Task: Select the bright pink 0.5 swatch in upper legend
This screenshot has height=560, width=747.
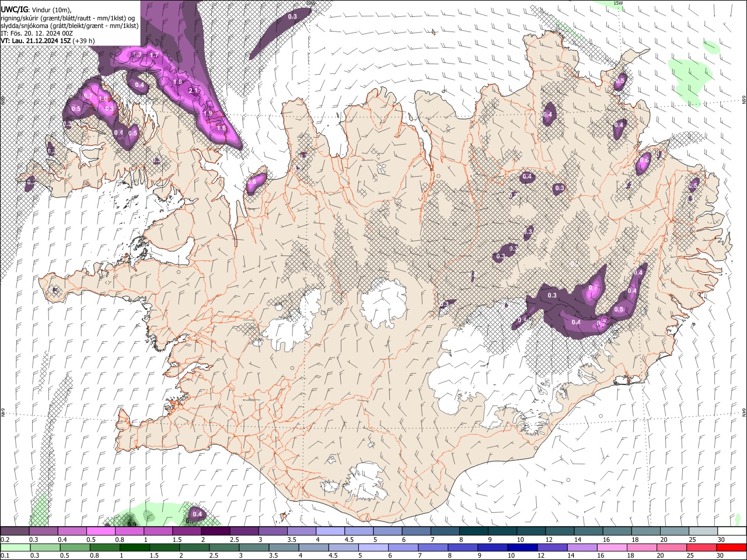Action: click(101, 531)
